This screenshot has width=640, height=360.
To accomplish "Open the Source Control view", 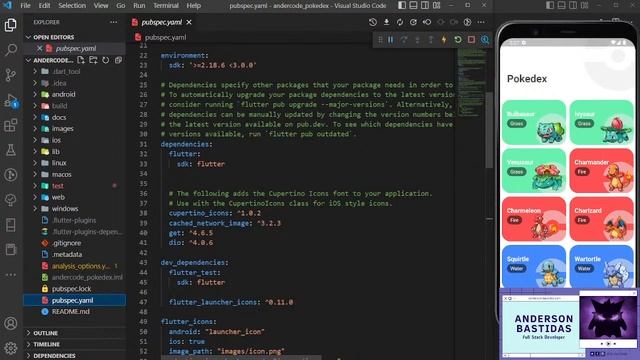I will click(11, 75).
